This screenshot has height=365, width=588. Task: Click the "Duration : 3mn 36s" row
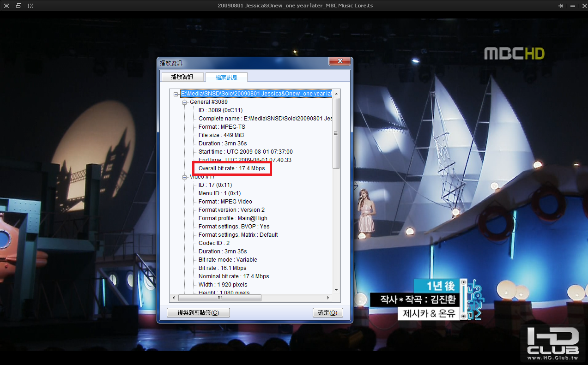pyautogui.click(x=223, y=144)
